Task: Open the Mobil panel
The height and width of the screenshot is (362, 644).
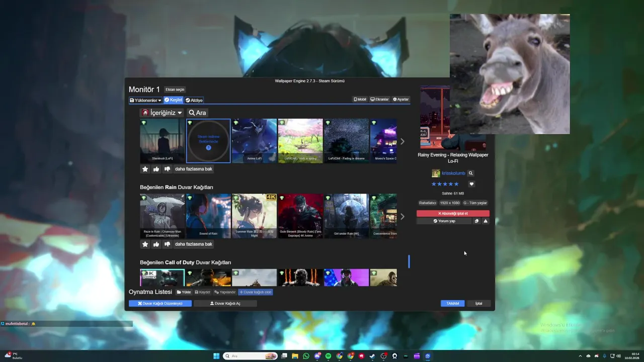Action: tap(360, 100)
